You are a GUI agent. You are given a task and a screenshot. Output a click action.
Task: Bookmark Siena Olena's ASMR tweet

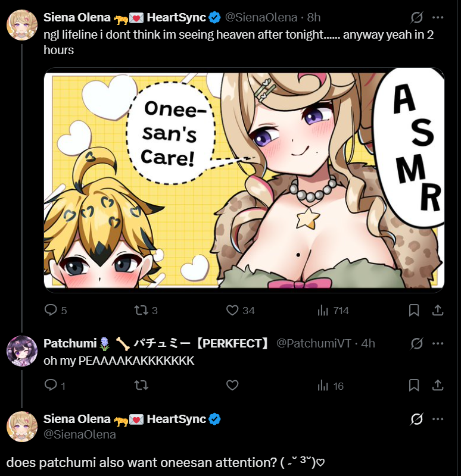point(414,310)
